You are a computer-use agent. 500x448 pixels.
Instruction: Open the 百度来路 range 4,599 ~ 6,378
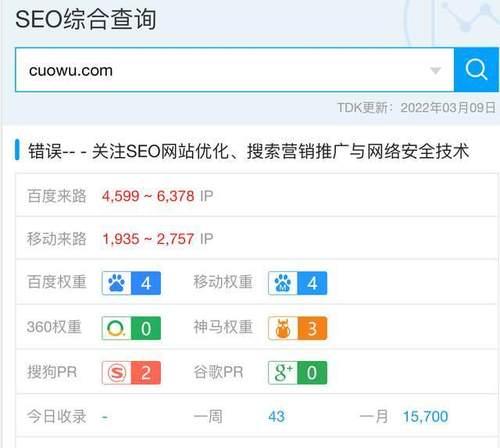coord(148,196)
